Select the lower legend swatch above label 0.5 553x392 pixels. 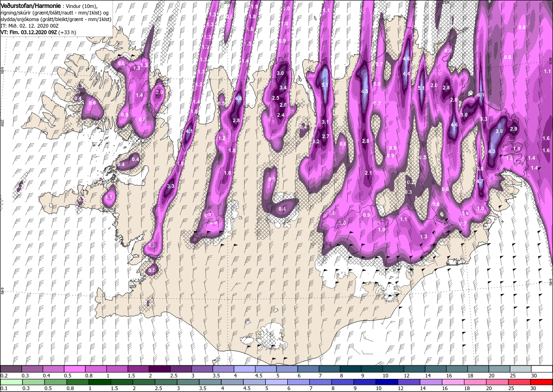[x=56, y=383]
